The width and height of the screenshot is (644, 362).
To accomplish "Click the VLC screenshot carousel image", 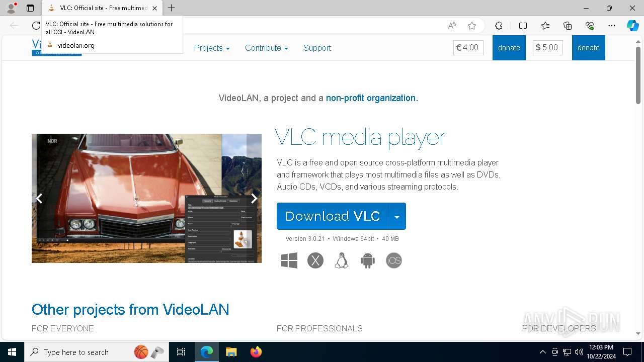I will click(146, 198).
